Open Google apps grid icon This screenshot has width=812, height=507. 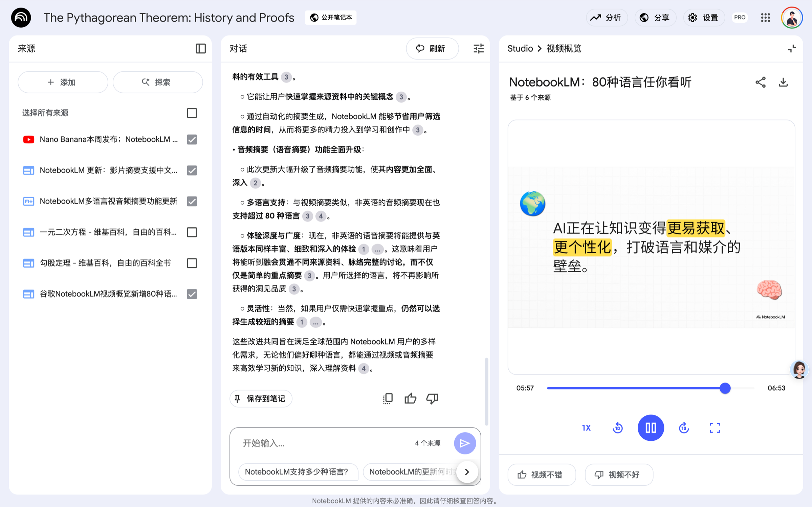[765, 18]
